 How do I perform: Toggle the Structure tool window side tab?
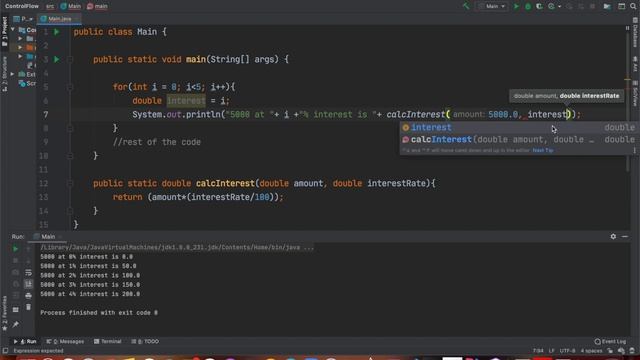pyautogui.click(x=4, y=74)
